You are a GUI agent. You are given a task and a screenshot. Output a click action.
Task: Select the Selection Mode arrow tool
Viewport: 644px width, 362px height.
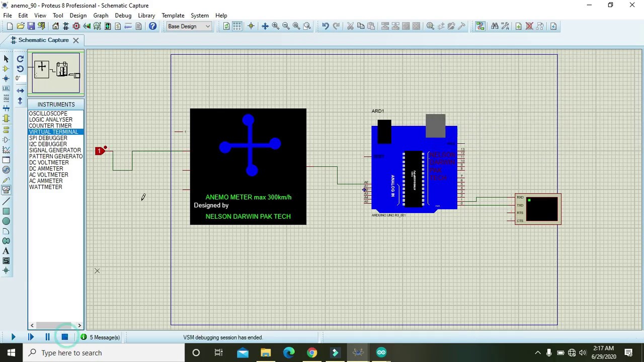(6, 58)
